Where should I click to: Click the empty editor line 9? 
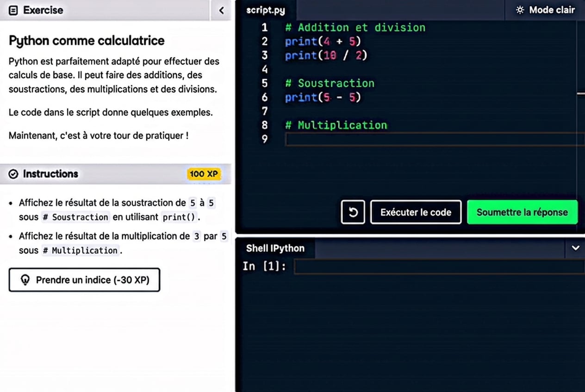(x=434, y=139)
